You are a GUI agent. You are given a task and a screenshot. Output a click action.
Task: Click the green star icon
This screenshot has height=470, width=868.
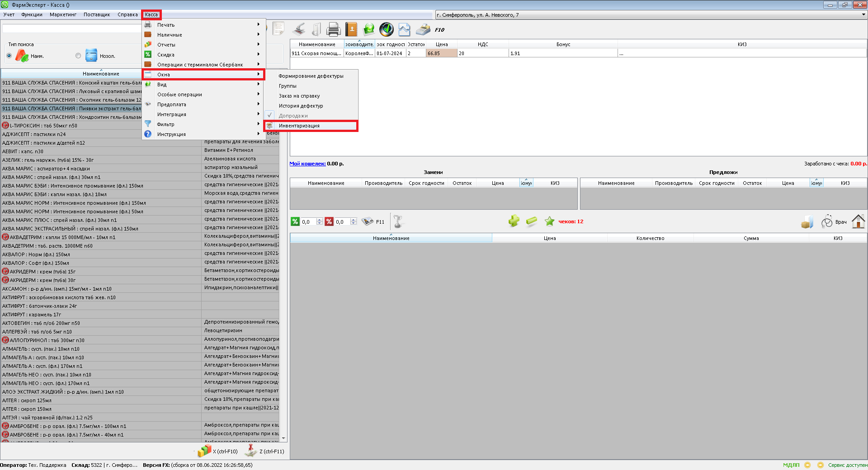click(549, 221)
